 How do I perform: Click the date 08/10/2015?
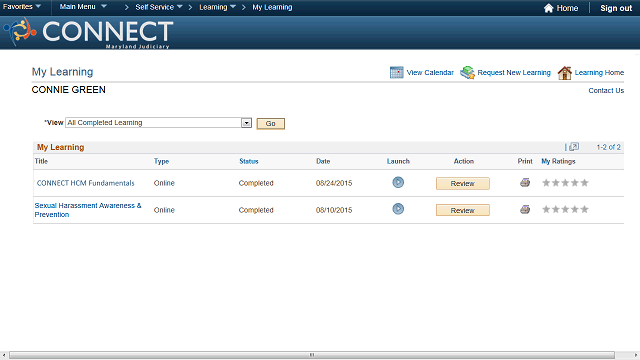pyautogui.click(x=334, y=210)
